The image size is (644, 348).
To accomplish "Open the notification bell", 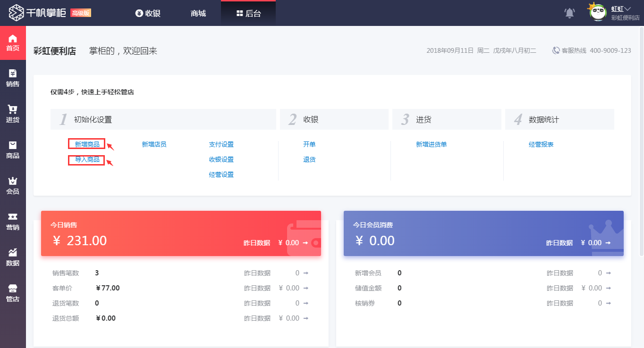I will pos(569,13).
